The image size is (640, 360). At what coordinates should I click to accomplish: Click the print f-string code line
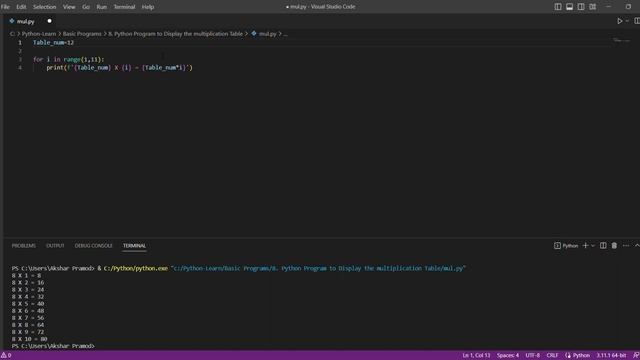(x=119, y=68)
